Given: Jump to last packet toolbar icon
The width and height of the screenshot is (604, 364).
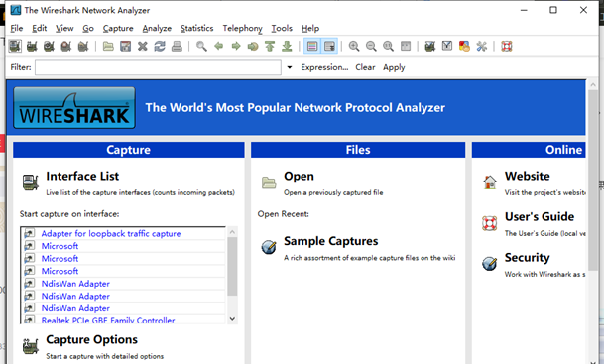Looking at the screenshot, I should coord(287,47).
